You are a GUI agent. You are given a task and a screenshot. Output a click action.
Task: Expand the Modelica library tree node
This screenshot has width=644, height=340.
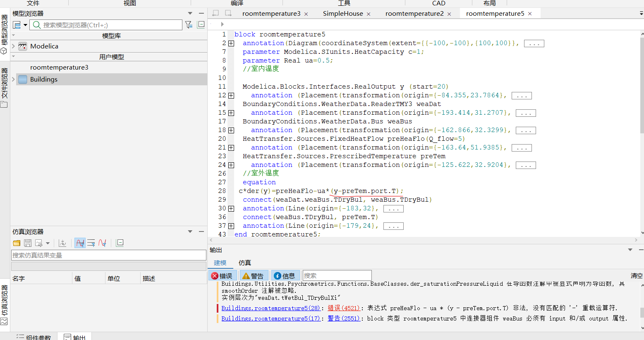tap(13, 46)
